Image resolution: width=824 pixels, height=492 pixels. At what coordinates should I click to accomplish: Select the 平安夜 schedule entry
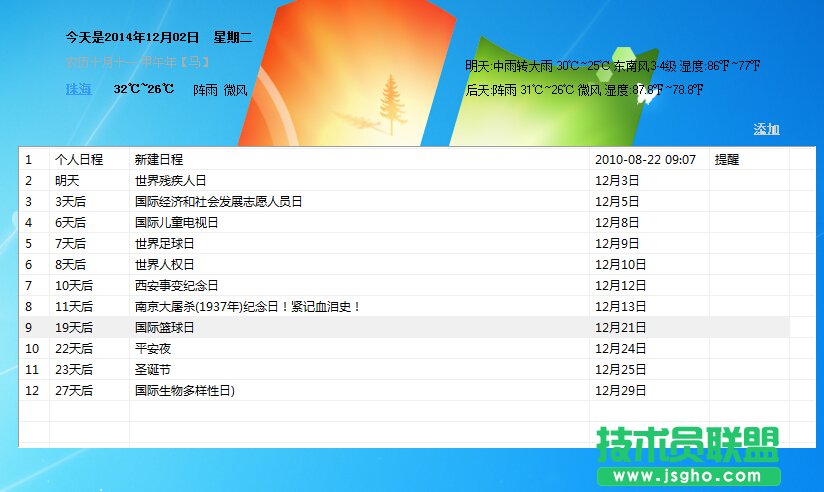pos(153,349)
